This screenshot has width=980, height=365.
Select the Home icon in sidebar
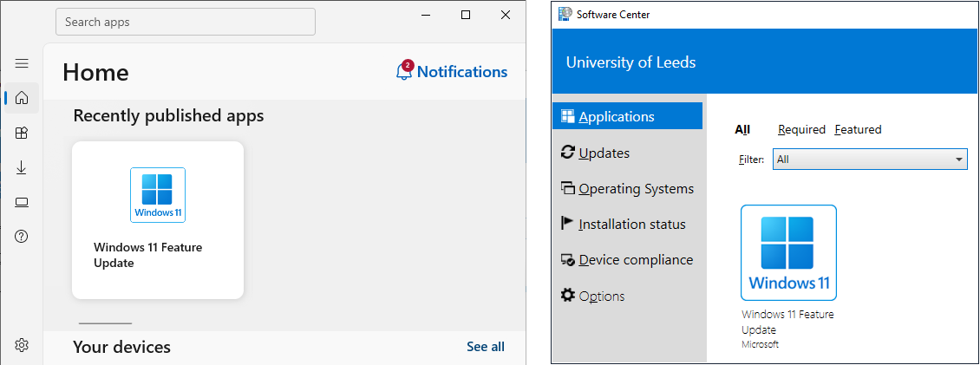coord(22,98)
